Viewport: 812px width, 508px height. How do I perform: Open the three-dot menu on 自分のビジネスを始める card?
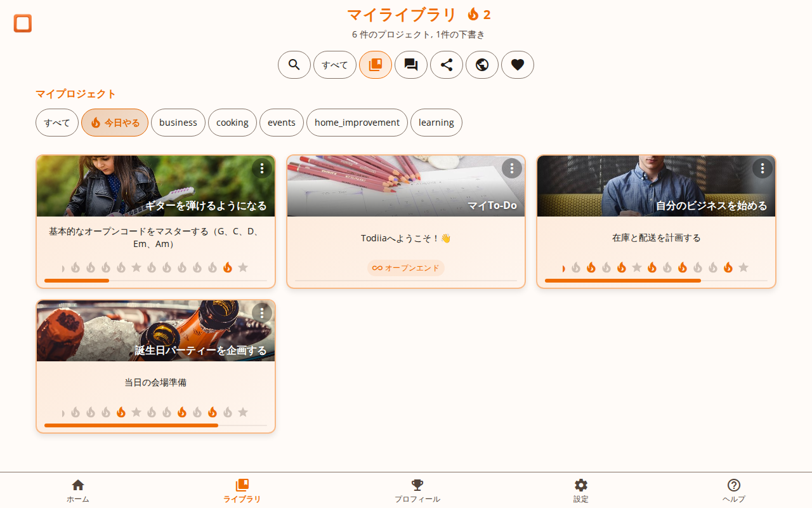763,168
